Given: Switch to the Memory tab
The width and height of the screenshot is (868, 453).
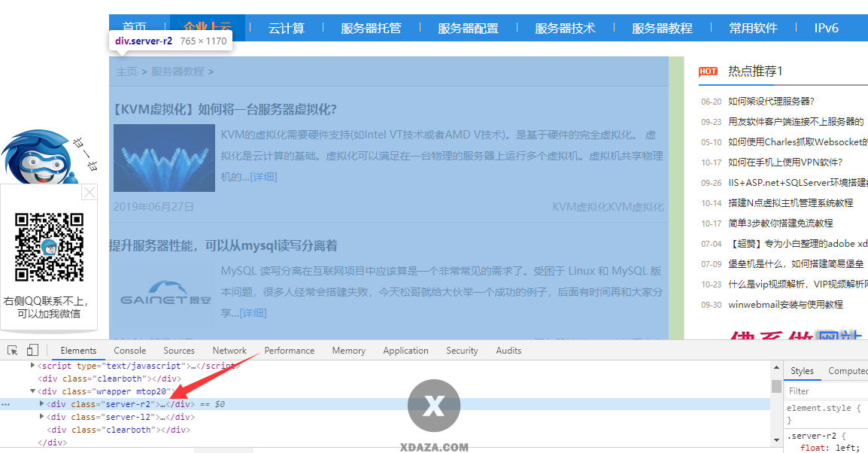Looking at the screenshot, I should pyautogui.click(x=349, y=351).
